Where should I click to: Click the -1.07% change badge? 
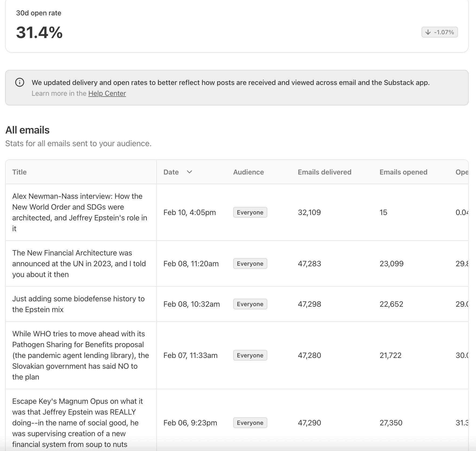pyautogui.click(x=440, y=32)
